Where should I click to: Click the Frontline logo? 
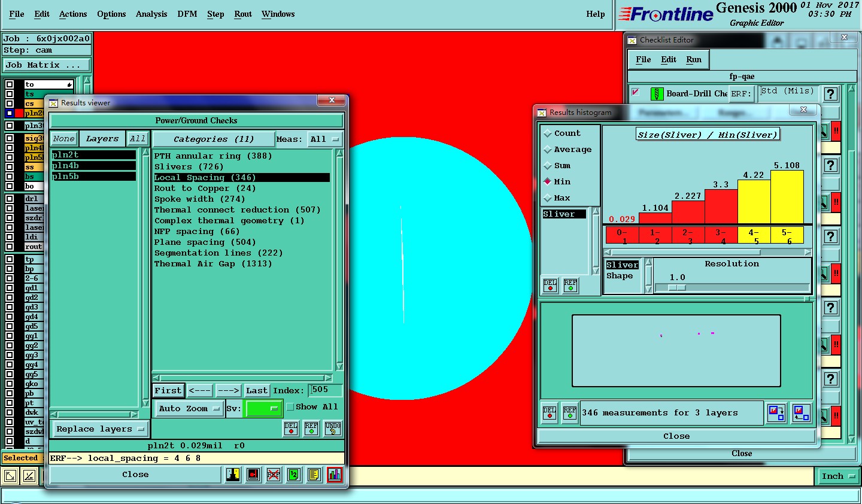coord(666,14)
